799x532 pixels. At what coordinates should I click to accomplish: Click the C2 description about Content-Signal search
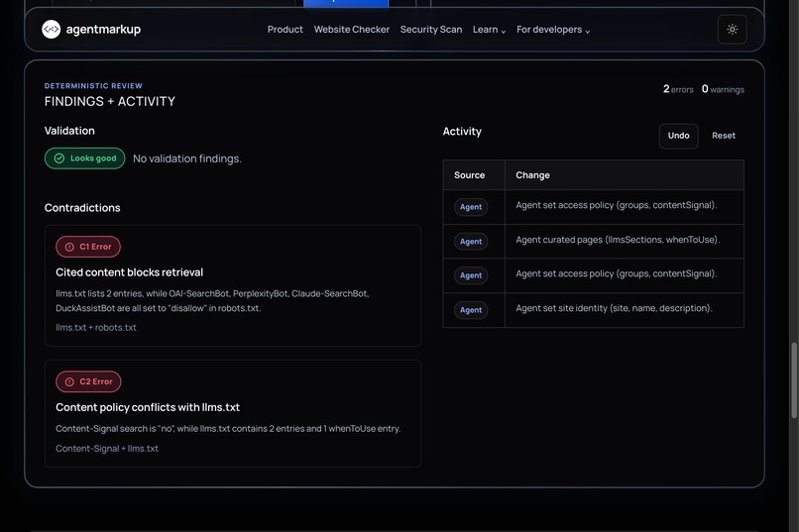[x=228, y=429]
